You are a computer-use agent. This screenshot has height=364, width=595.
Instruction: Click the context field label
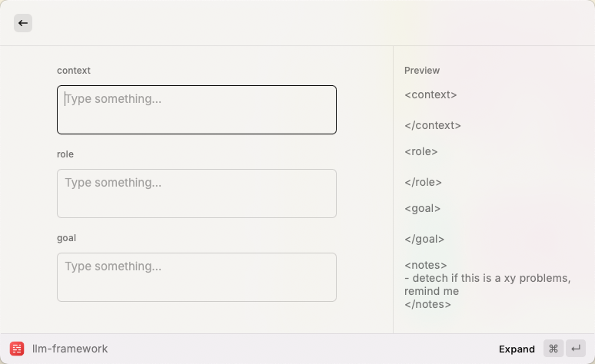(x=74, y=71)
